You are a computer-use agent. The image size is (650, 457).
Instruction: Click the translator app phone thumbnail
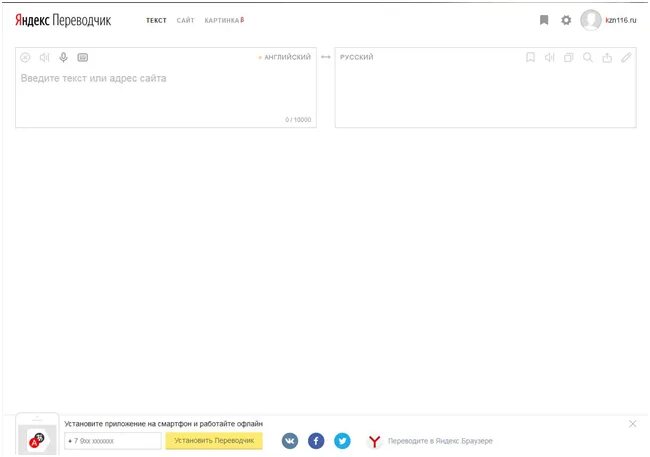[x=37, y=435]
